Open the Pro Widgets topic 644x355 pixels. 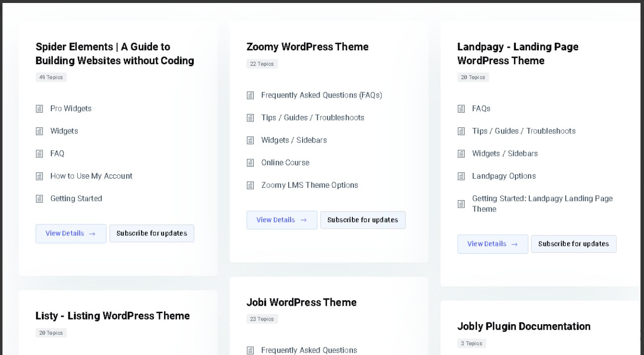tap(71, 109)
